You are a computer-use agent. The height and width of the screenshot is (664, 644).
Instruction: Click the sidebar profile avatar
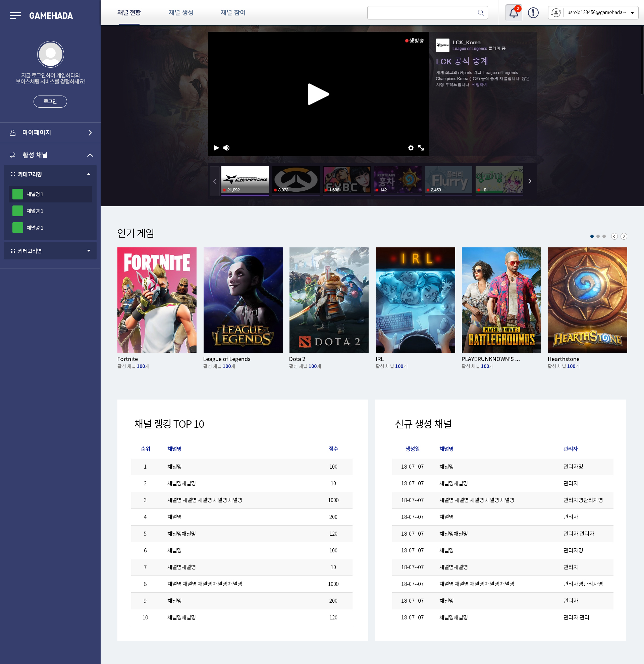coord(51,54)
